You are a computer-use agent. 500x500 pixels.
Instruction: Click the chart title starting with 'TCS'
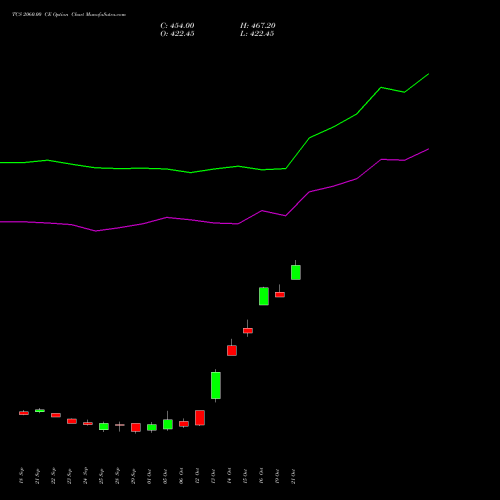69,15
